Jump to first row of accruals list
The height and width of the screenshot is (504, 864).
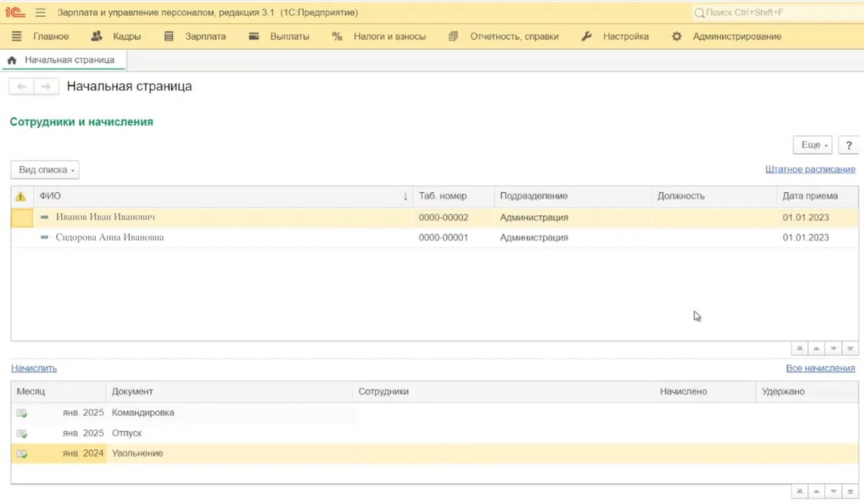[x=799, y=492]
